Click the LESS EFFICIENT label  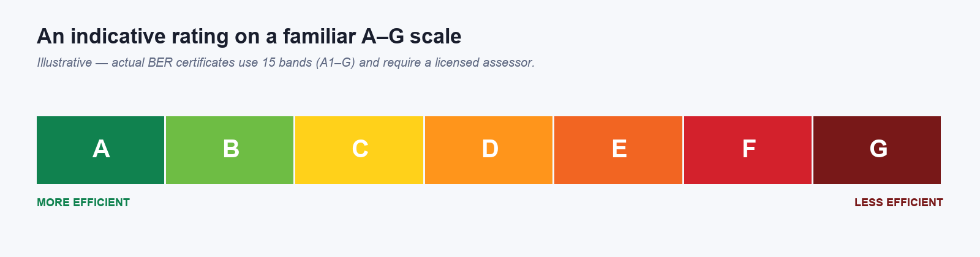(899, 203)
